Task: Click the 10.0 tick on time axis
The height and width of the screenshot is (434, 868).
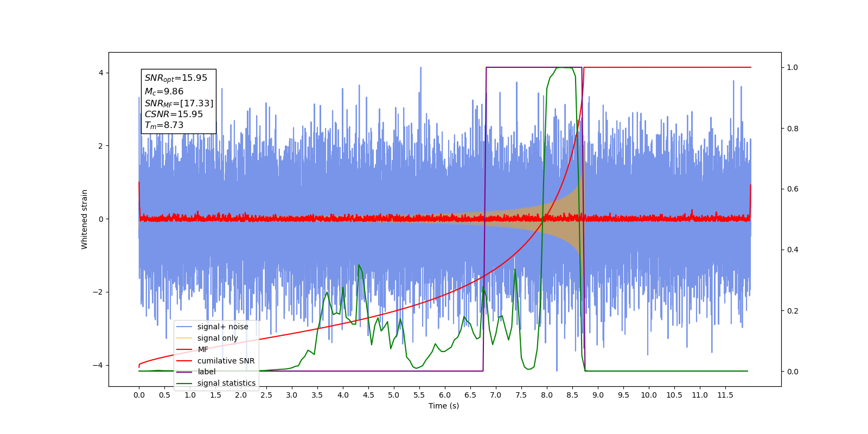Action: pos(649,395)
